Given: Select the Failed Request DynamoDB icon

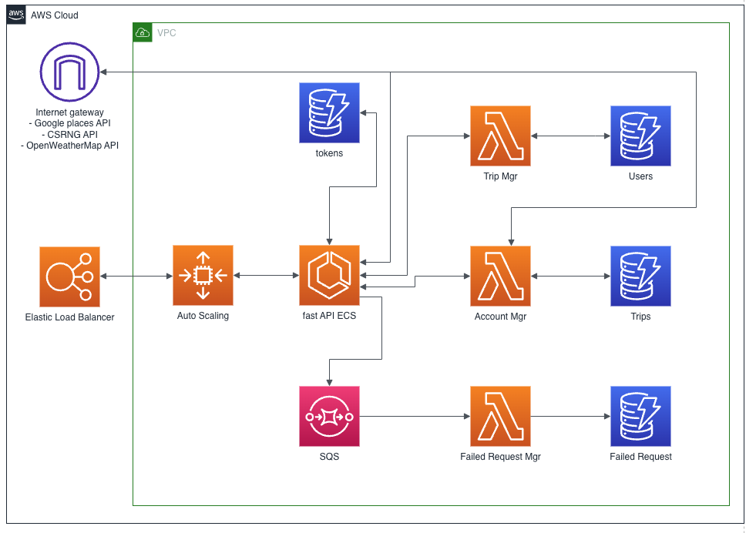Looking at the screenshot, I should pos(640,416).
